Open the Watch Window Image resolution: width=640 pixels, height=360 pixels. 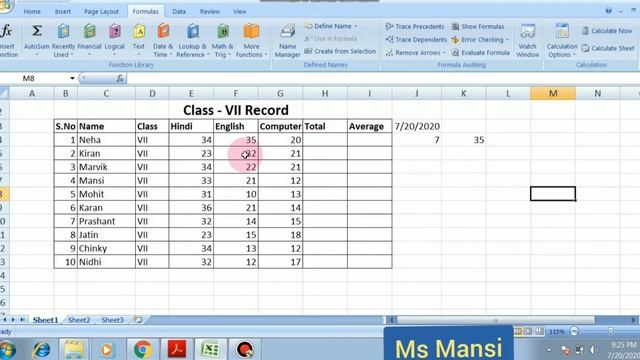(x=527, y=40)
